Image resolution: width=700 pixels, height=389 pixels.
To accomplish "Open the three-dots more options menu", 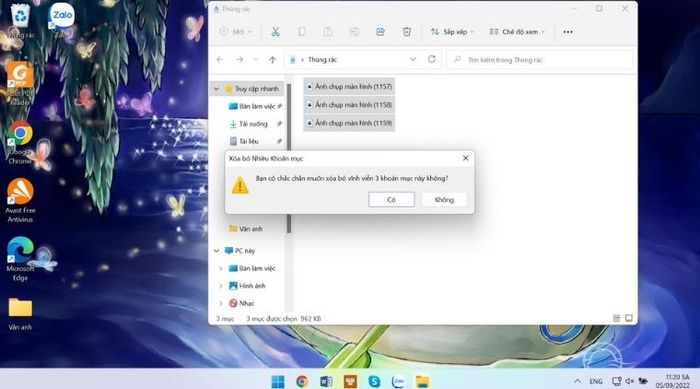I will point(568,32).
